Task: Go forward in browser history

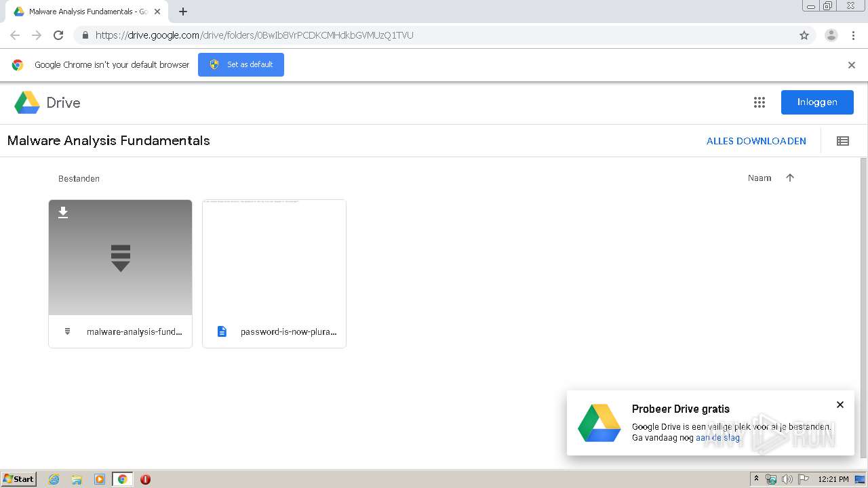Action: [x=37, y=35]
